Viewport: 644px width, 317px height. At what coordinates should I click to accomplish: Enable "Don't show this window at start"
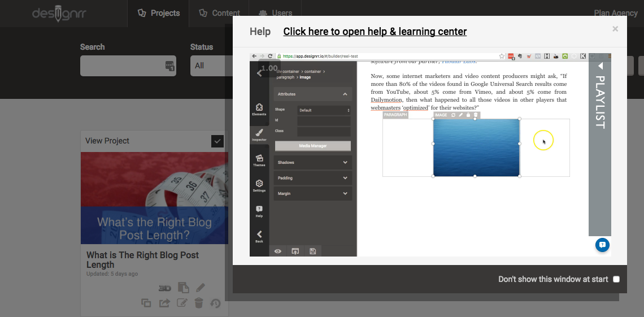[x=616, y=279]
